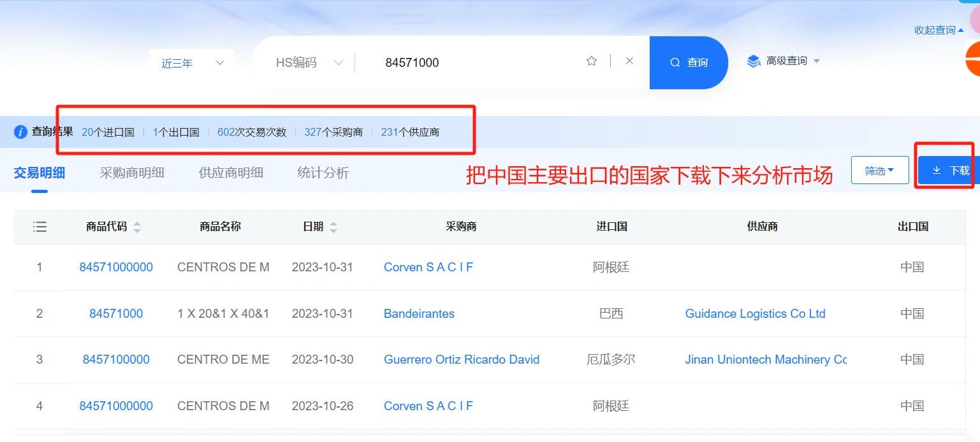
Task: Click the X icon to clear the search input
Action: 629,61
